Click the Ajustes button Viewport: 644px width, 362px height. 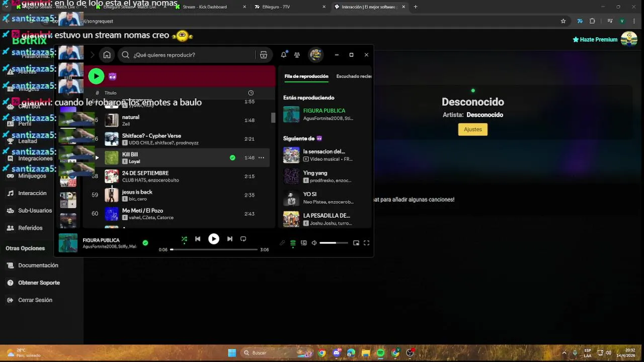tap(473, 129)
